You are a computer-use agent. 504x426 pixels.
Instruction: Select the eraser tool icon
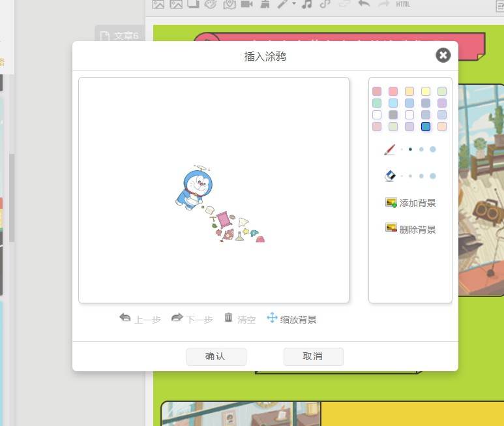(x=390, y=176)
